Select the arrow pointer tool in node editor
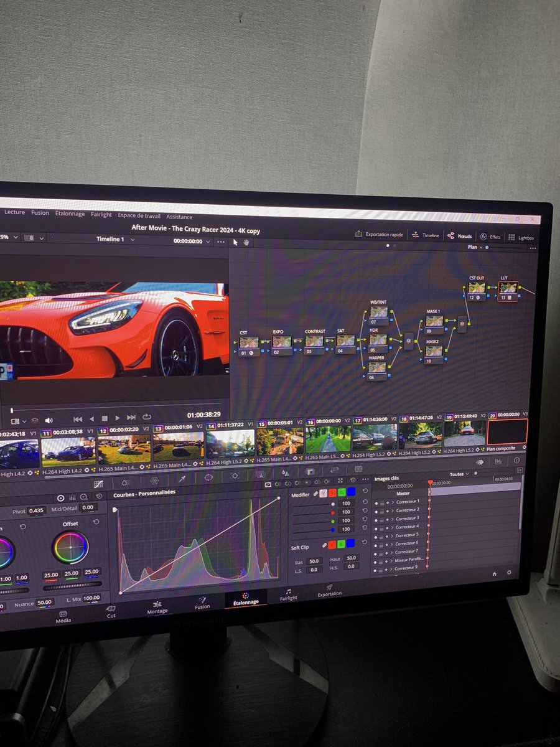Viewport: 560px width, 747px height. click(236, 242)
